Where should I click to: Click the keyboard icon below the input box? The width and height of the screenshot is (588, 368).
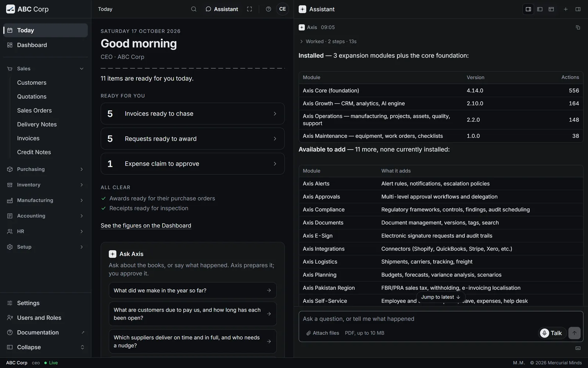pos(578,348)
